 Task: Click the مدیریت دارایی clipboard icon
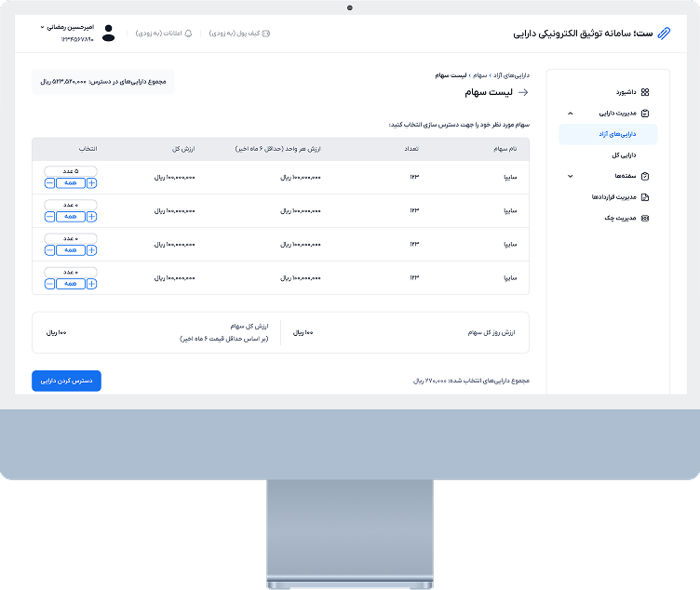[645, 114]
